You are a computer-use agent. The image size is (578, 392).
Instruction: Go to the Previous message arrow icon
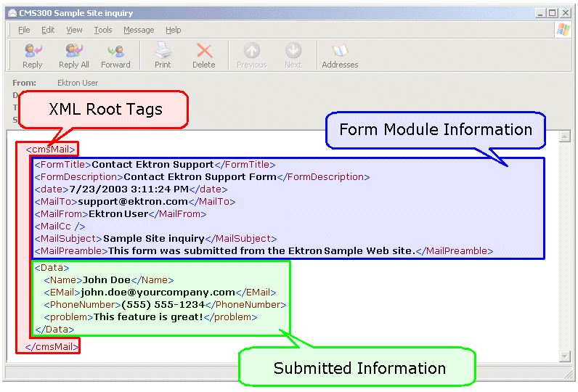click(252, 51)
